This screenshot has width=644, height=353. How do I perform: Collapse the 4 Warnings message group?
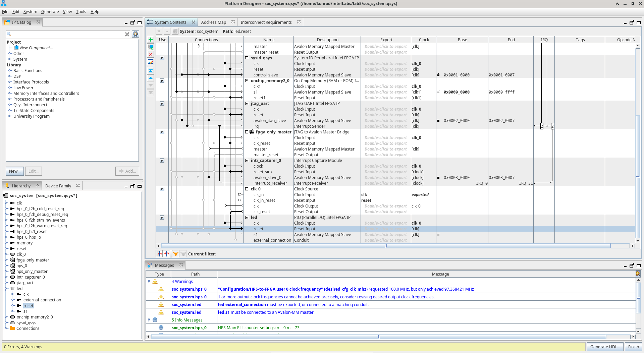coord(149,282)
